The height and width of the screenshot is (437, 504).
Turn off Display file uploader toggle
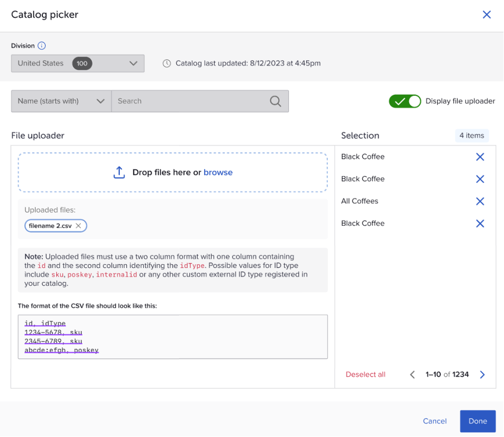(405, 101)
